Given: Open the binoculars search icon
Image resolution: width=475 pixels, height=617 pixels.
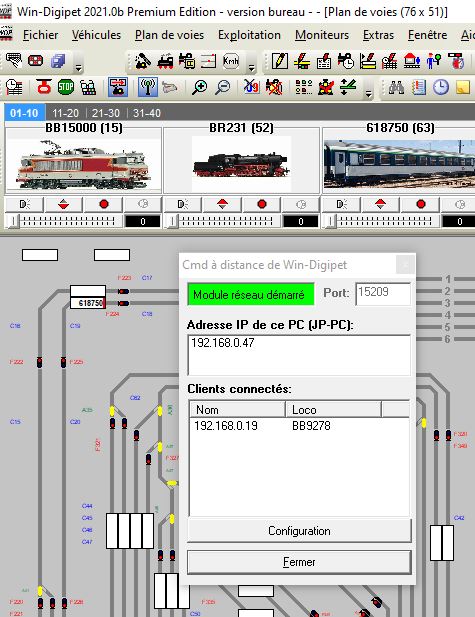Looking at the screenshot, I should click(396, 87).
